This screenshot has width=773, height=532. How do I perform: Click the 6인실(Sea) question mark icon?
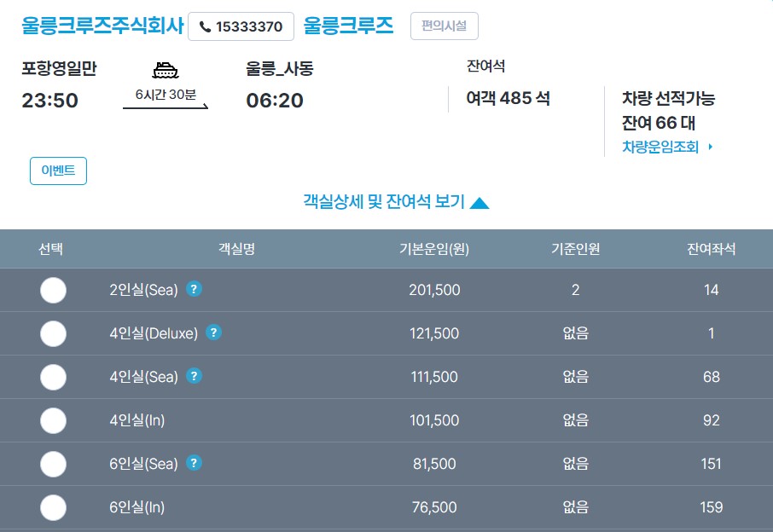193,464
